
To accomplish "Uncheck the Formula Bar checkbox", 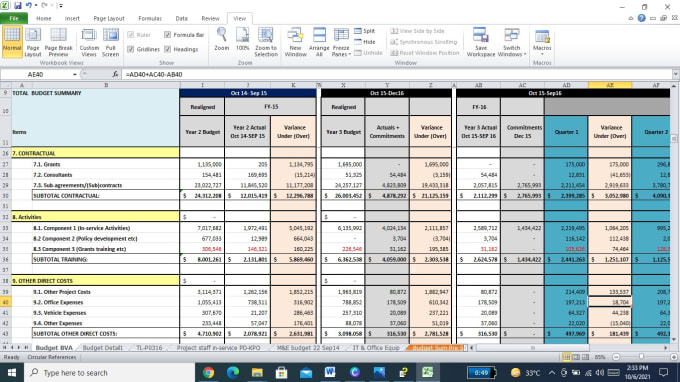I will (167, 35).
